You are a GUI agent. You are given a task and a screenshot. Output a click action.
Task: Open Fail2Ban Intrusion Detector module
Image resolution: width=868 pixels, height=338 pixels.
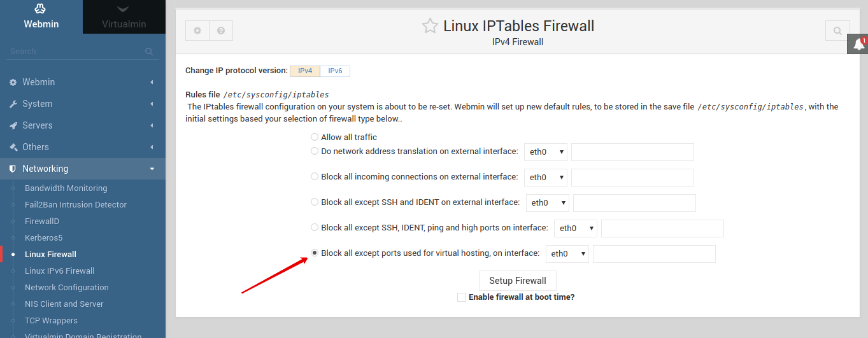point(76,205)
